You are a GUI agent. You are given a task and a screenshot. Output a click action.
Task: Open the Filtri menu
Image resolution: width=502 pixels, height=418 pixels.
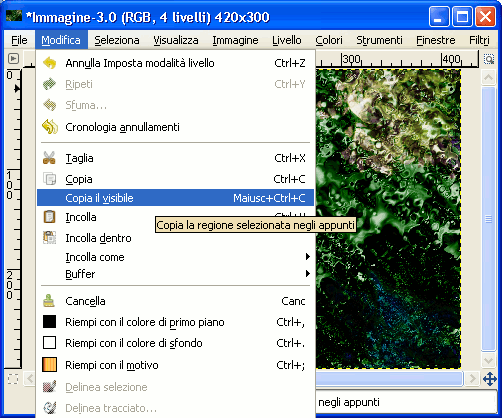click(x=479, y=40)
